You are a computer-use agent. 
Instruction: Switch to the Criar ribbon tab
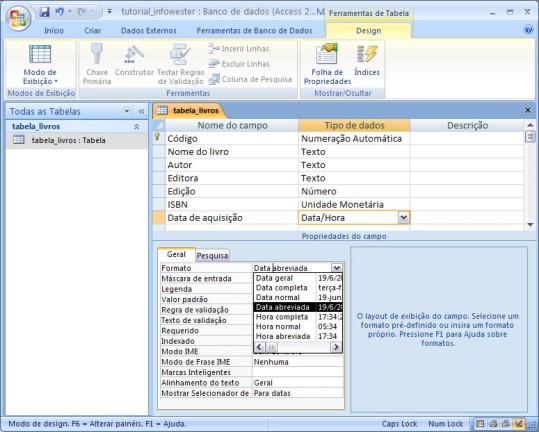click(x=92, y=31)
